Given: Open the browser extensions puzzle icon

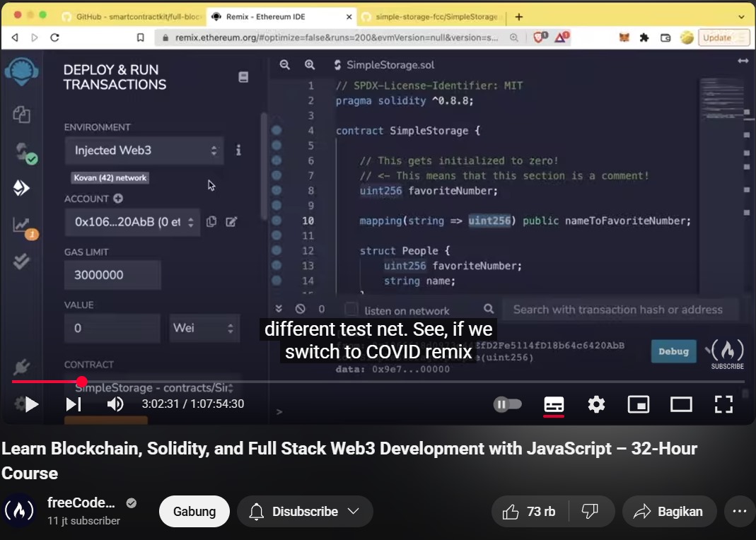Looking at the screenshot, I should [644, 37].
